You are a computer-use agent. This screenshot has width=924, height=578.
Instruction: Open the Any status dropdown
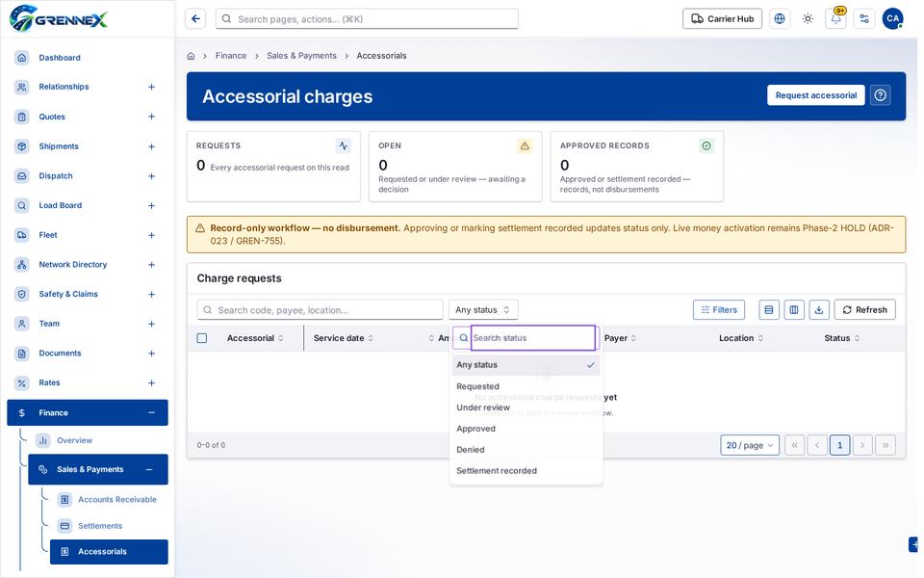pyautogui.click(x=483, y=309)
